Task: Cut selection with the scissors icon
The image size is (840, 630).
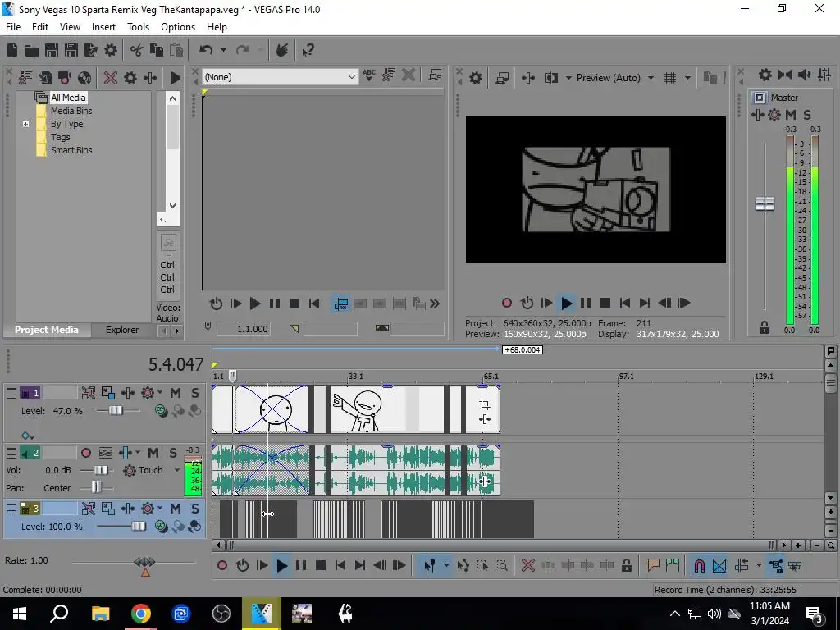Action: point(137,50)
